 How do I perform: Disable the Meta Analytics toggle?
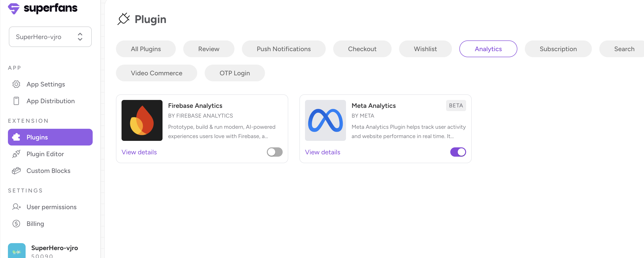458,152
